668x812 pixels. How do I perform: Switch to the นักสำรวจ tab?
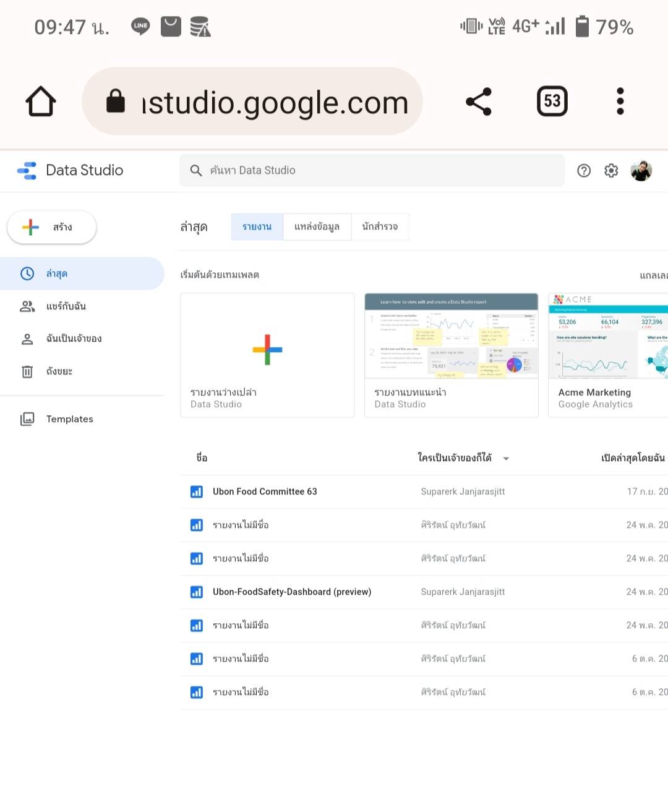380,227
